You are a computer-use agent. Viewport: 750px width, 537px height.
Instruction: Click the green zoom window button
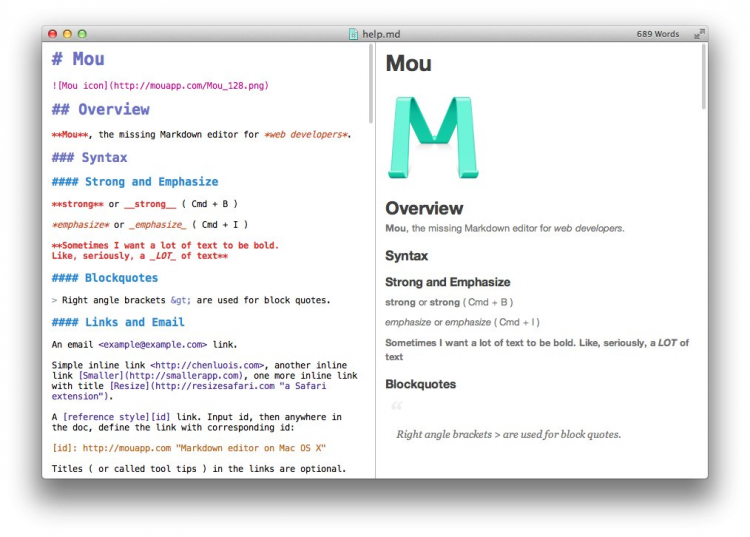[82, 34]
